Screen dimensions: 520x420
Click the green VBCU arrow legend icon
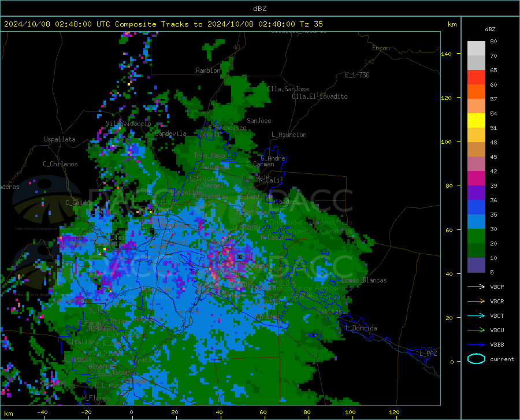tap(476, 330)
